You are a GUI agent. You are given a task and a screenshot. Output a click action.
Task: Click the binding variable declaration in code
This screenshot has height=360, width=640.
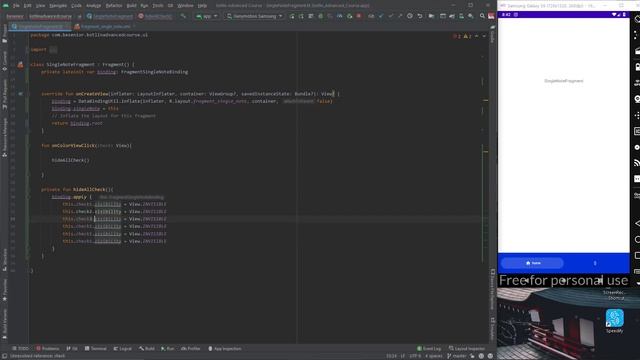coord(107,72)
